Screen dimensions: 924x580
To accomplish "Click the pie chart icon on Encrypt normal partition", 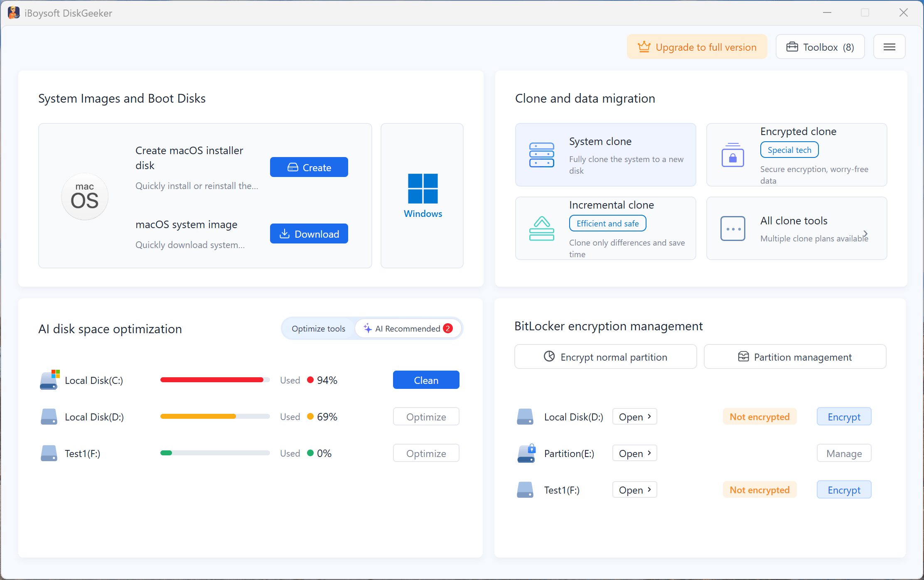I will click(x=549, y=356).
